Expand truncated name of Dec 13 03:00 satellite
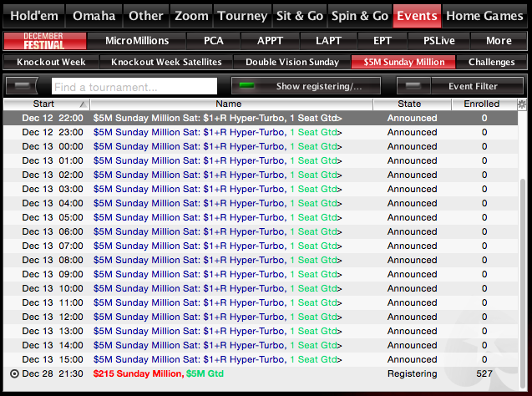 coord(340,189)
